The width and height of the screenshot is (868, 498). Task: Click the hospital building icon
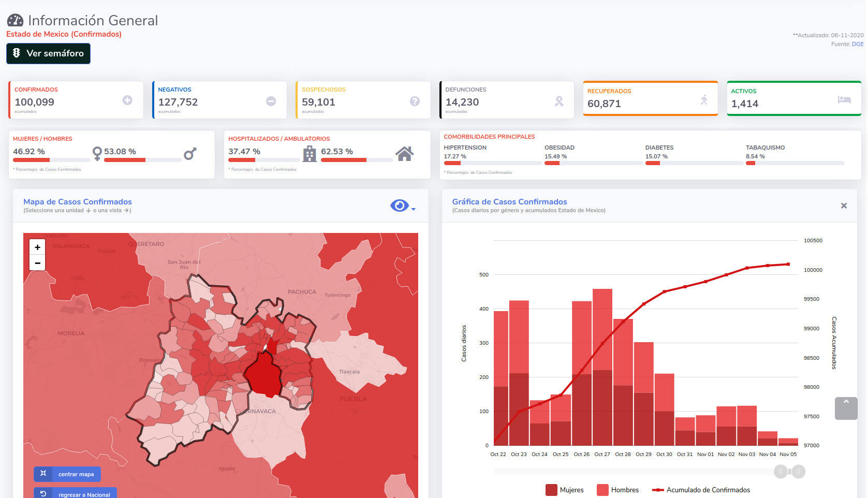pos(310,154)
